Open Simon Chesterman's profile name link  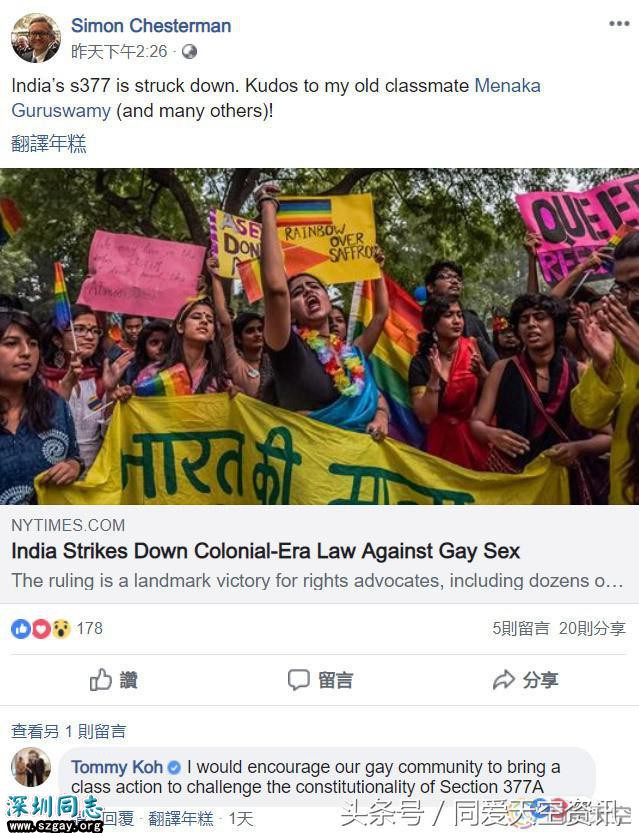(x=151, y=26)
